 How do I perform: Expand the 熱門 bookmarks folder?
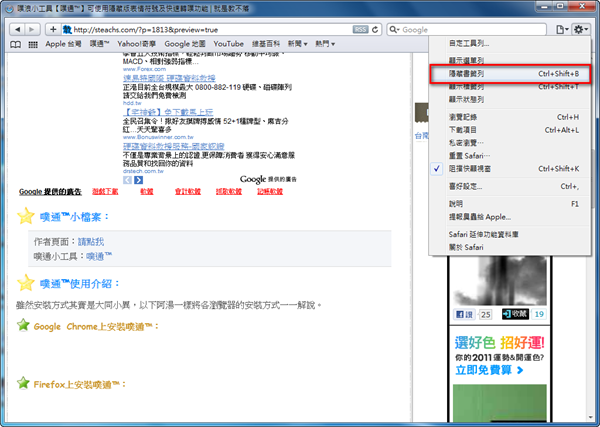coord(325,44)
